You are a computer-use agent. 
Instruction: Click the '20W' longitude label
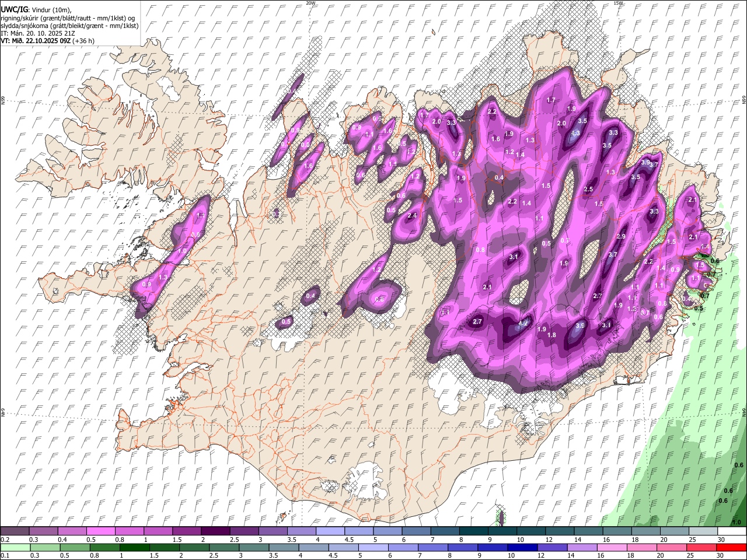[310, 3]
